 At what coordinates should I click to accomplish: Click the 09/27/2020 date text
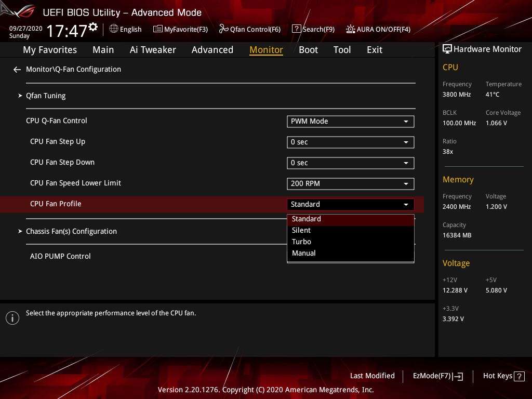point(26,29)
